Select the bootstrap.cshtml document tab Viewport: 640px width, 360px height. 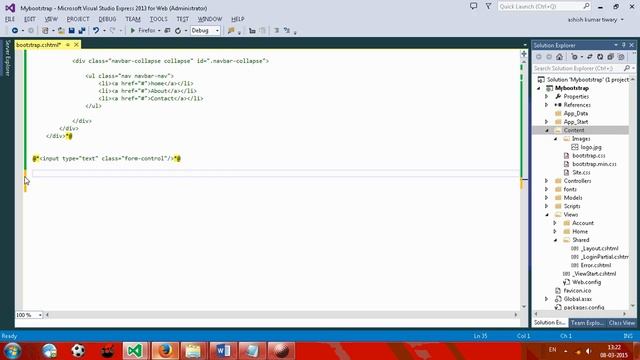(38, 44)
